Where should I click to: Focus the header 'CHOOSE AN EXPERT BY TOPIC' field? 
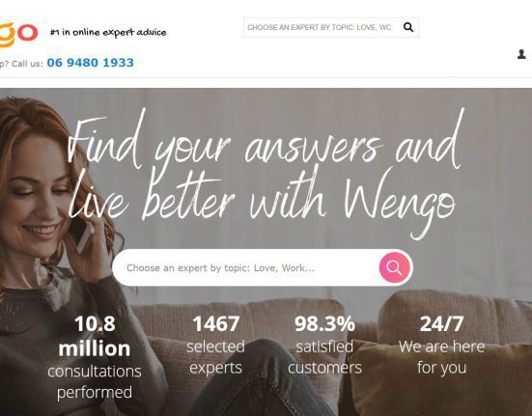(x=321, y=27)
